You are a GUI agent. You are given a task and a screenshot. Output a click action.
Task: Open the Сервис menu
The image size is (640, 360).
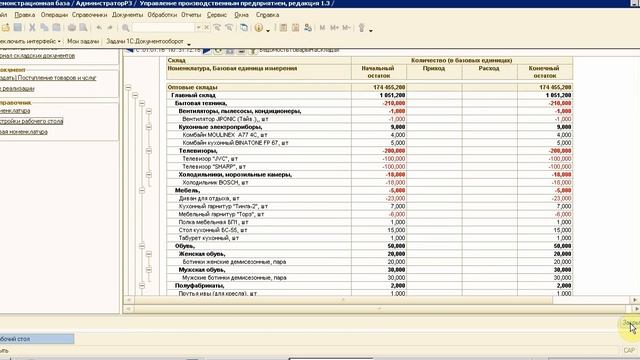click(x=217, y=15)
